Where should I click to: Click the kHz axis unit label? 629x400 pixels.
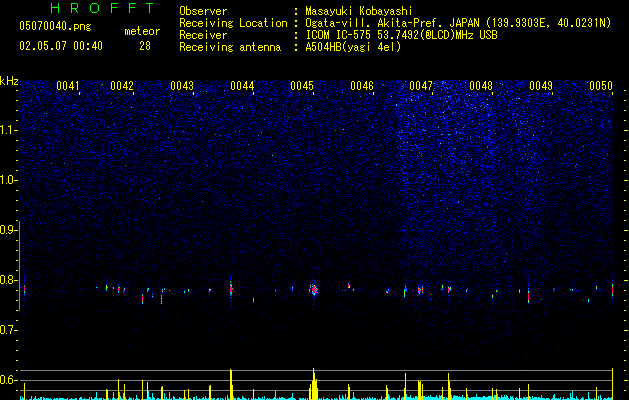9,81
